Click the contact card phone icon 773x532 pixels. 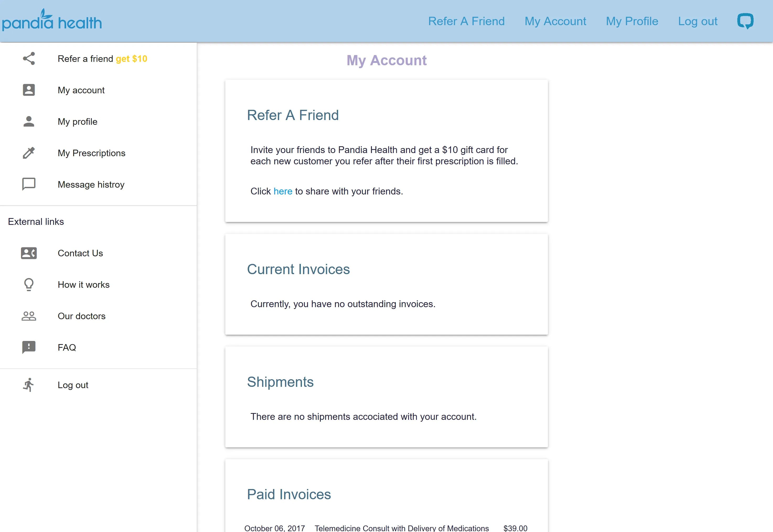coord(29,253)
